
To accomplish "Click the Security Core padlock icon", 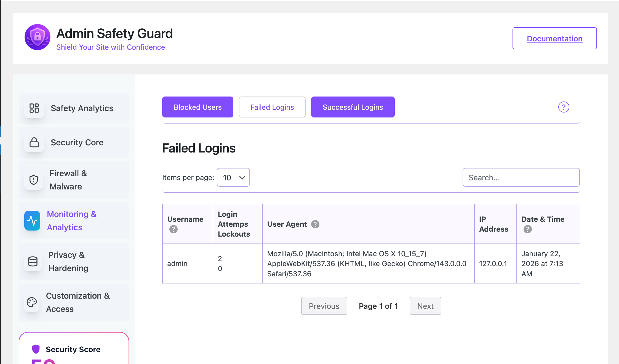I will tap(34, 142).
